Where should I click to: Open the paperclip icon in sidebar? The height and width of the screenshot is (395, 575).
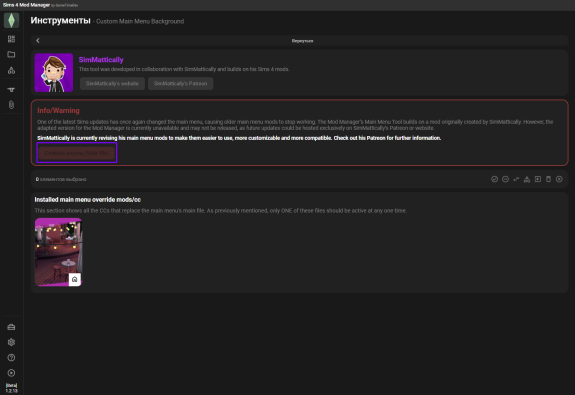[x=11, y=105]
